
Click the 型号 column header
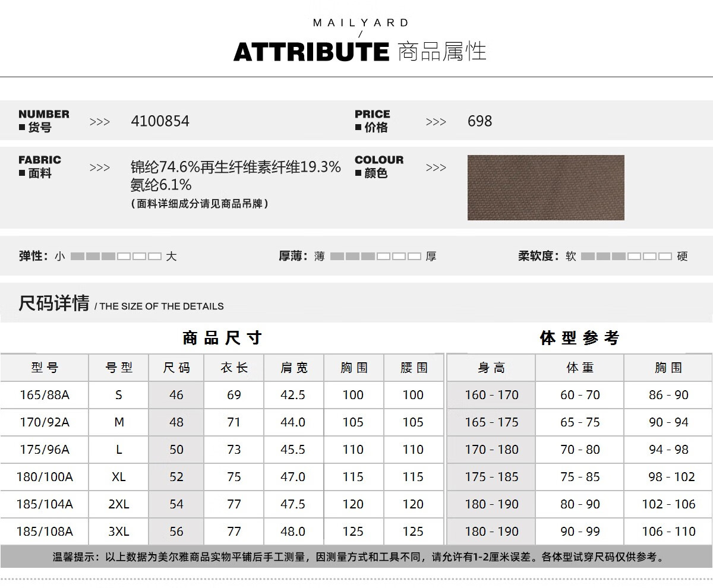coord(45,368)
